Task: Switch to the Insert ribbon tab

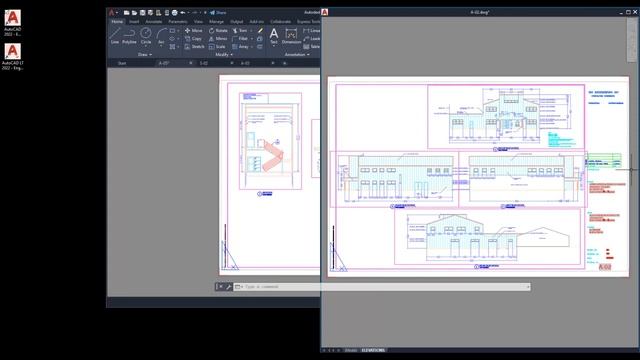Action: coord(134,22)
